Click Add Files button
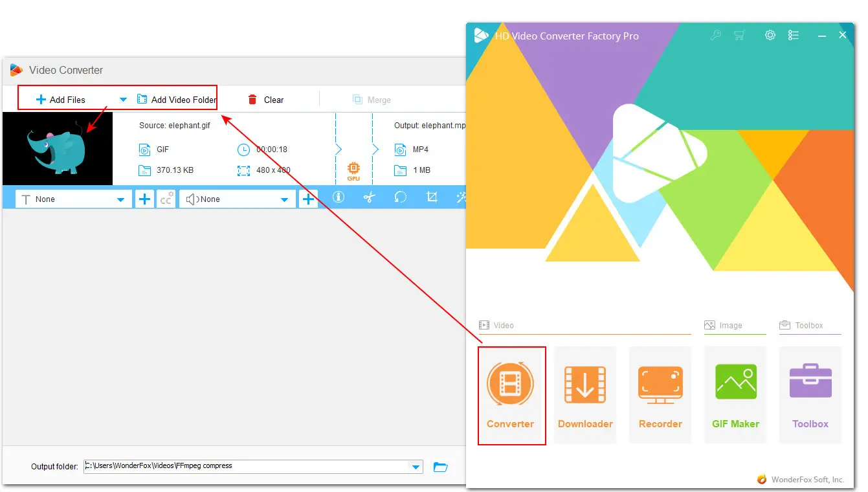Screen dimensions: 868x492 [60, 100]
